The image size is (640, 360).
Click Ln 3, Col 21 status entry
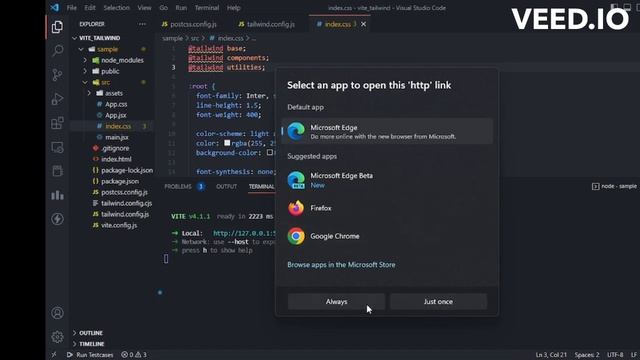click(x=551, y=355)
